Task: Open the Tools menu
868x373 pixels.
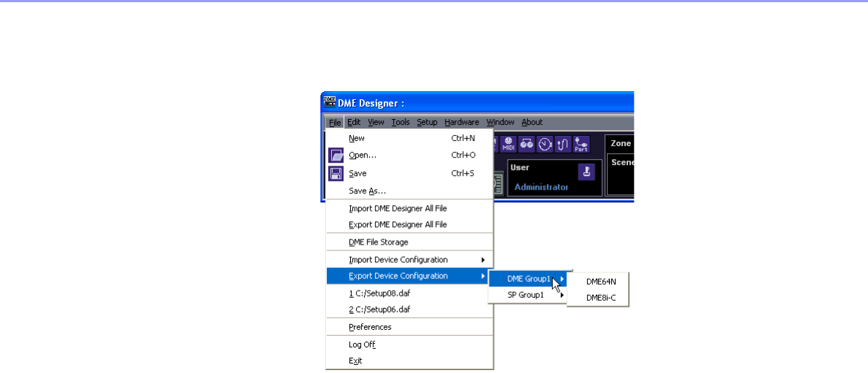Action: [400, 123]
